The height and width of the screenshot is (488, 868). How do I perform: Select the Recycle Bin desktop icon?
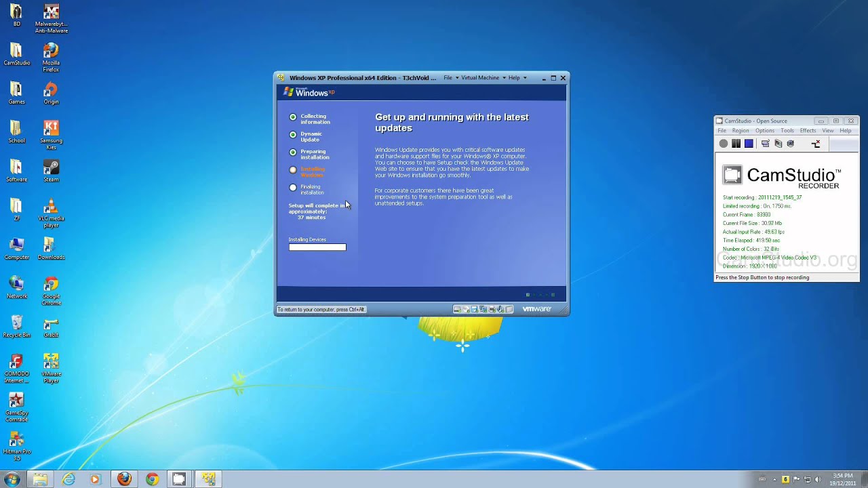[x=16, y=327]
